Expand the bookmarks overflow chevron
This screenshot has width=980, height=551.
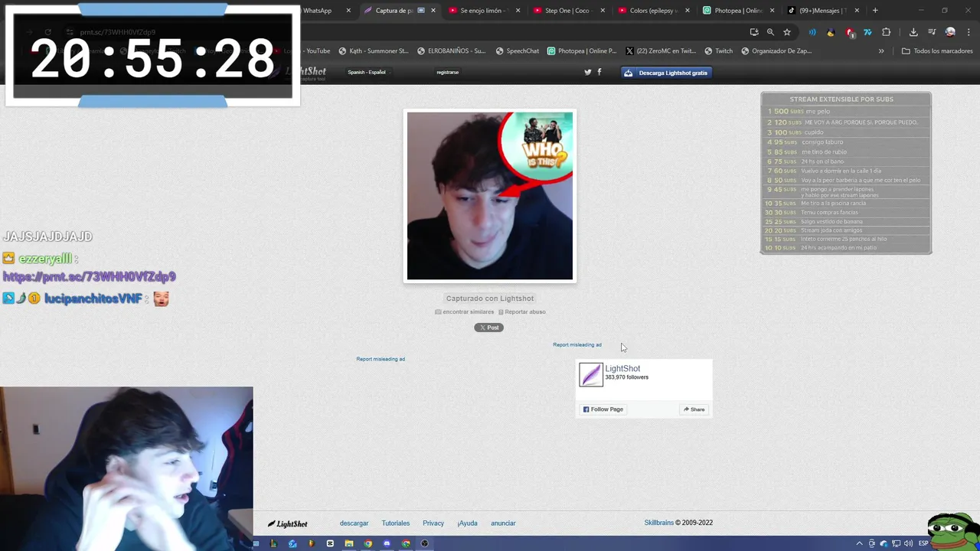[881, 51]
